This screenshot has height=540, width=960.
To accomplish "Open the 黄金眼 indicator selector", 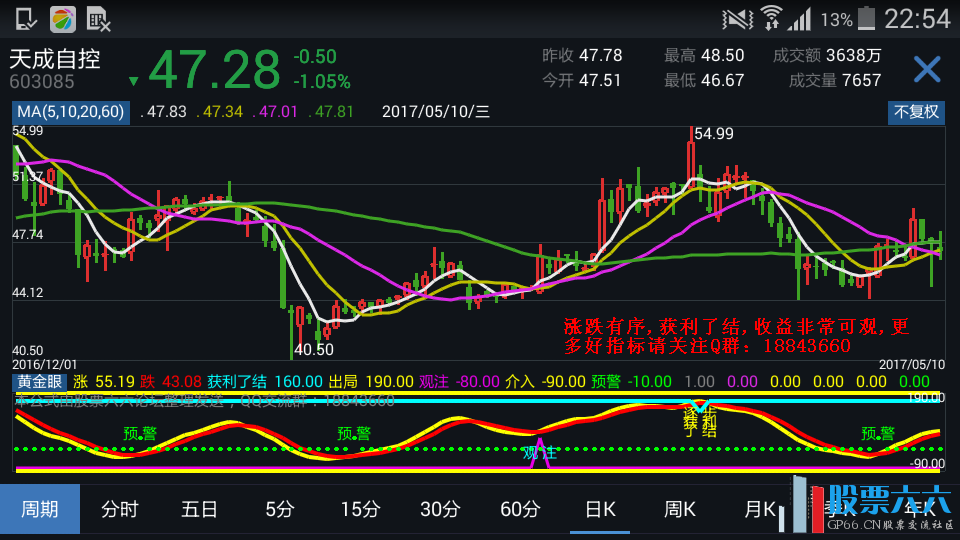I will click(x=39, y=381).
